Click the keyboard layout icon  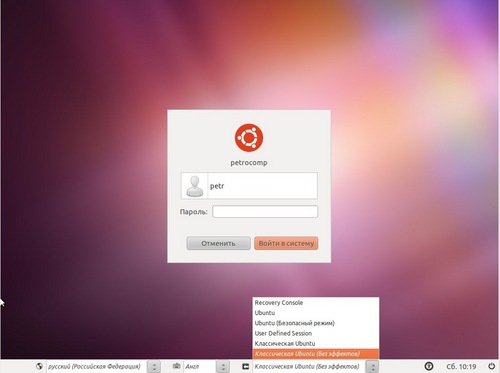click(176, 366)
